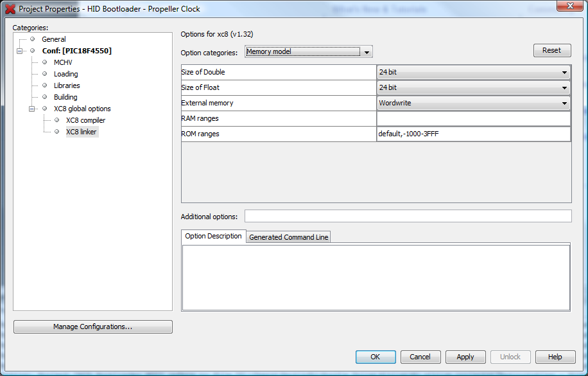Open the Size of Float dropdown
Screen dimensions: 588x376
pyautogui.click(x=474, y=87)
